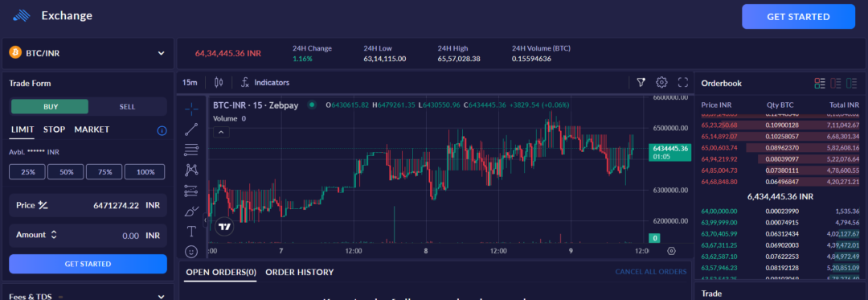The height and width of the screenshot is (300, 868).
Task: Select the forecasting and measurement tool
Action: pyautogui.click(x=191, y=191)
